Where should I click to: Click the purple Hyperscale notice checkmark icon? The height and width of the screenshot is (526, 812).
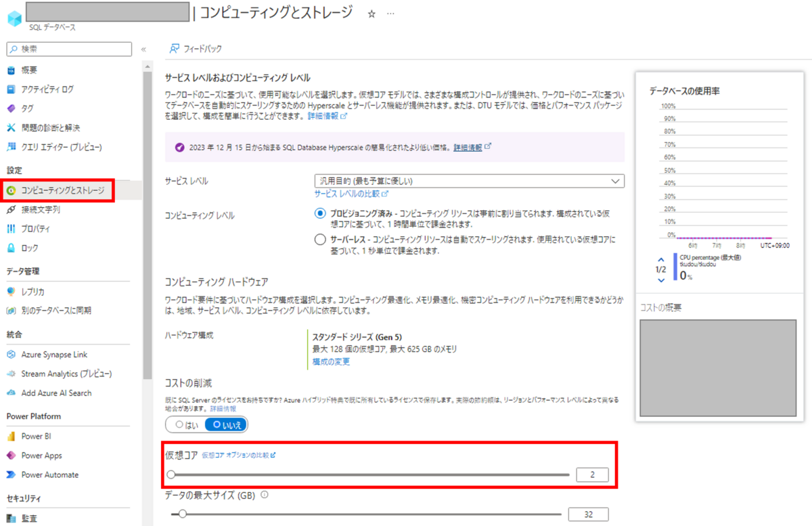click(x=179, y=148)
